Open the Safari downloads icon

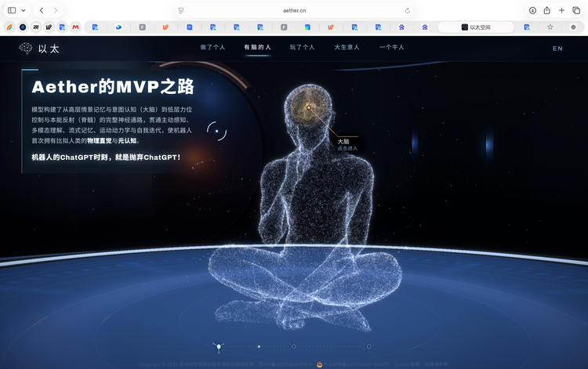coord(532,10)
